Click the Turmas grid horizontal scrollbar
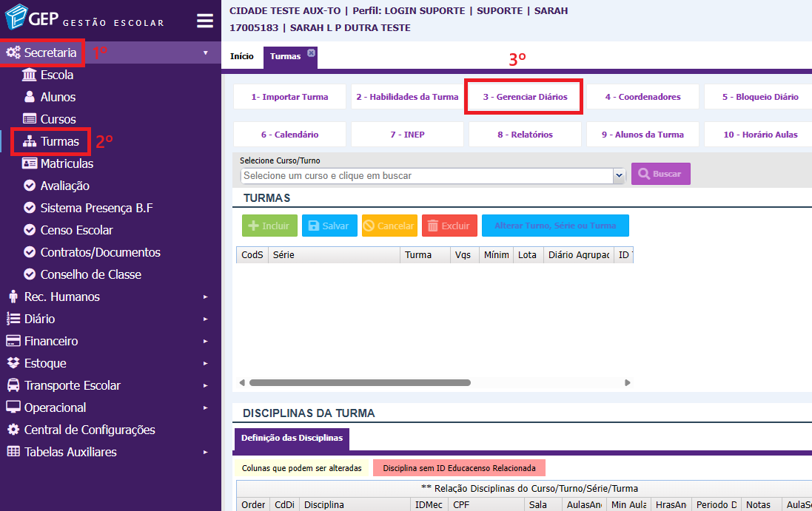This screenshot has height=511, width=812. pos(360,383)
